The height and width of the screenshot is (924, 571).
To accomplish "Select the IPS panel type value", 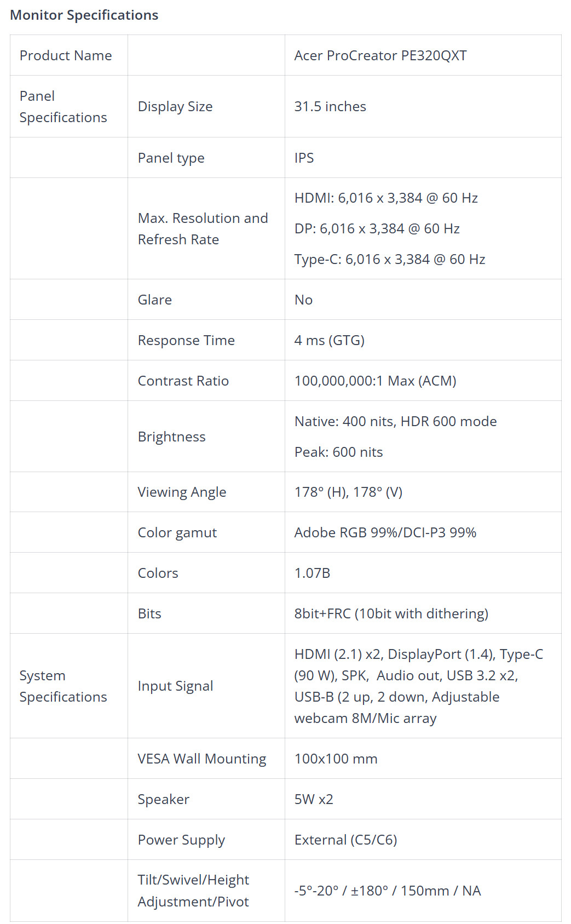I will (304, 158).
